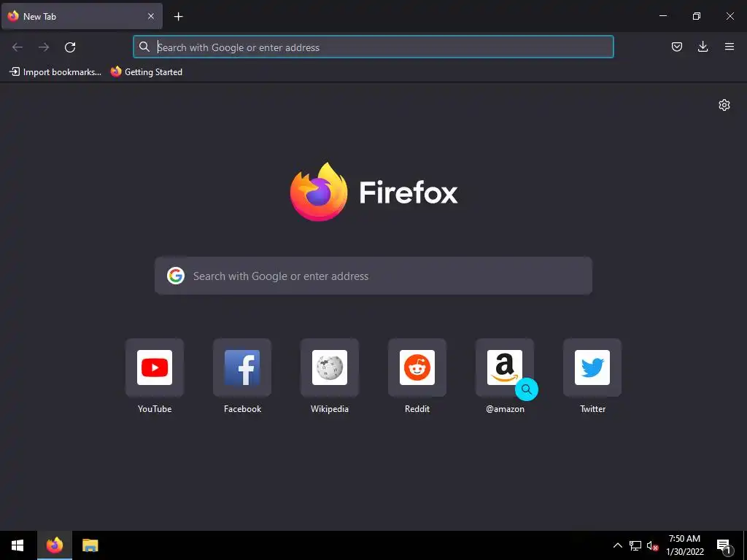Open File Explorer from the taskbar

pos(90,545)
